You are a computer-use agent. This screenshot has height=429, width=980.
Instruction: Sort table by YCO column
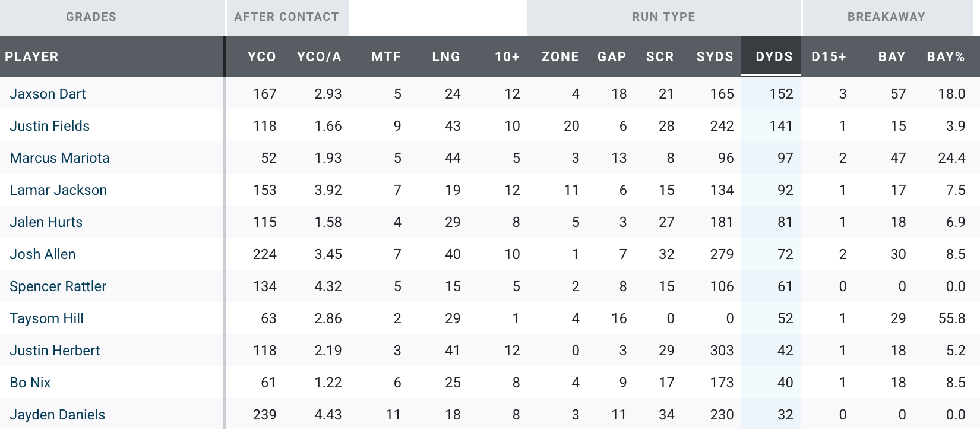tap(261, 57)
